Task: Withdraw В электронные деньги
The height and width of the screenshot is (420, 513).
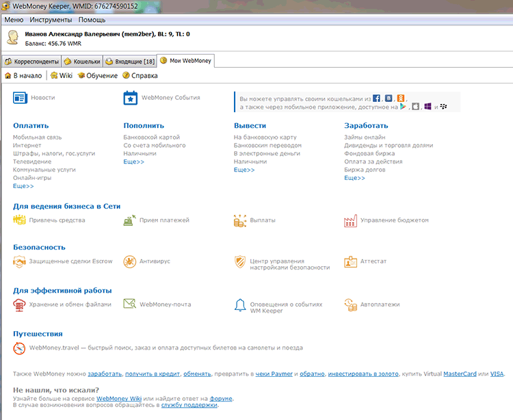Action: [267, 153]
